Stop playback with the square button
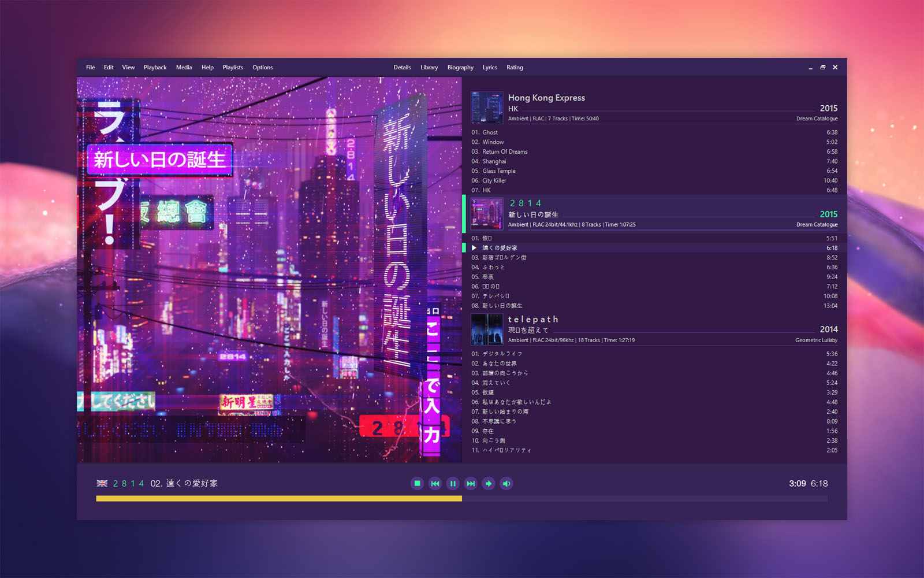The width and height of the screenshot is (924, 578). tap(417, 483)
